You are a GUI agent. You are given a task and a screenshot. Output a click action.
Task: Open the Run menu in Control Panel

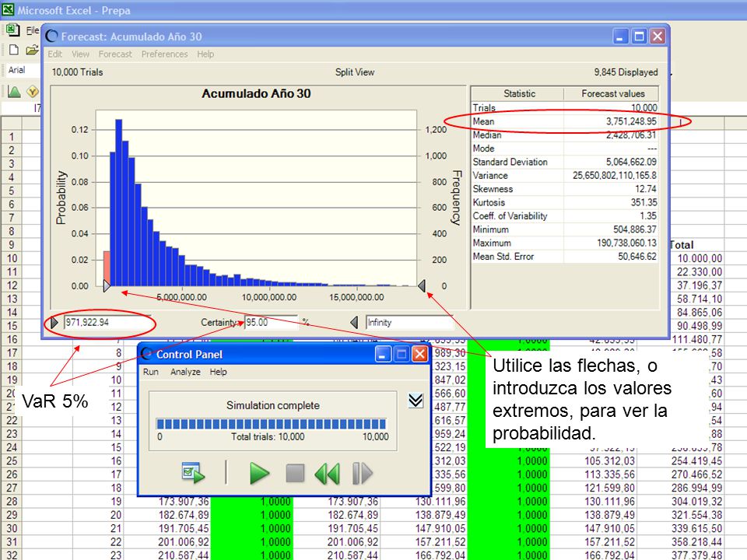pos(150,372)
